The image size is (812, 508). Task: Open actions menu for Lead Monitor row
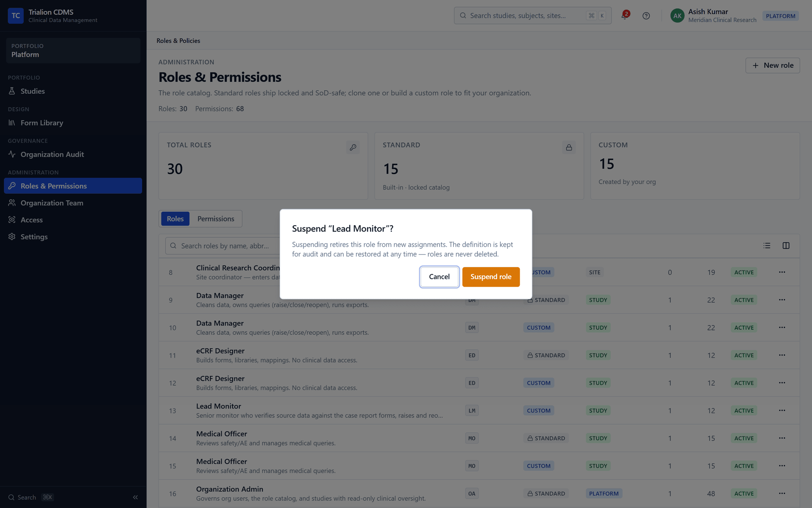pos(782,410)
